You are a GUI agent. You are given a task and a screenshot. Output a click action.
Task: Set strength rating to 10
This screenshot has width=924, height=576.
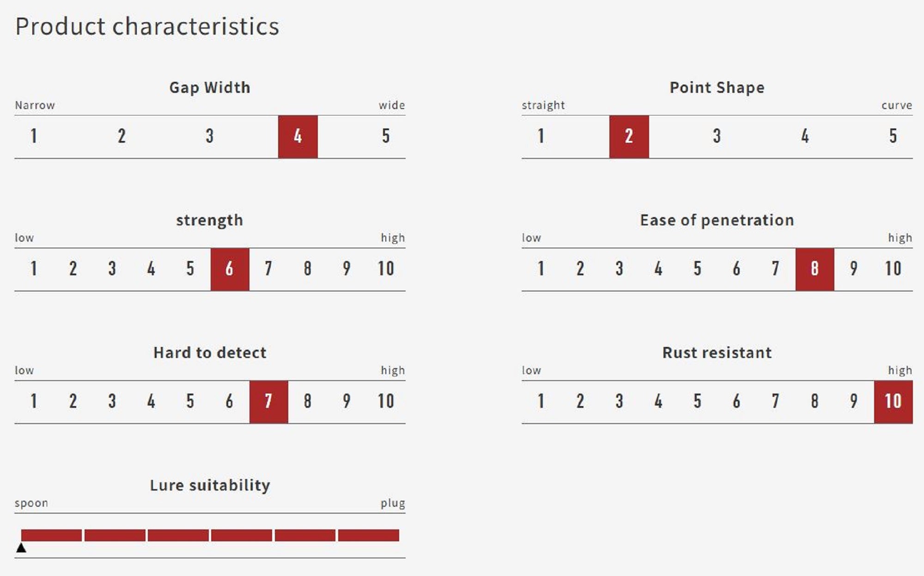pos(386,269)
